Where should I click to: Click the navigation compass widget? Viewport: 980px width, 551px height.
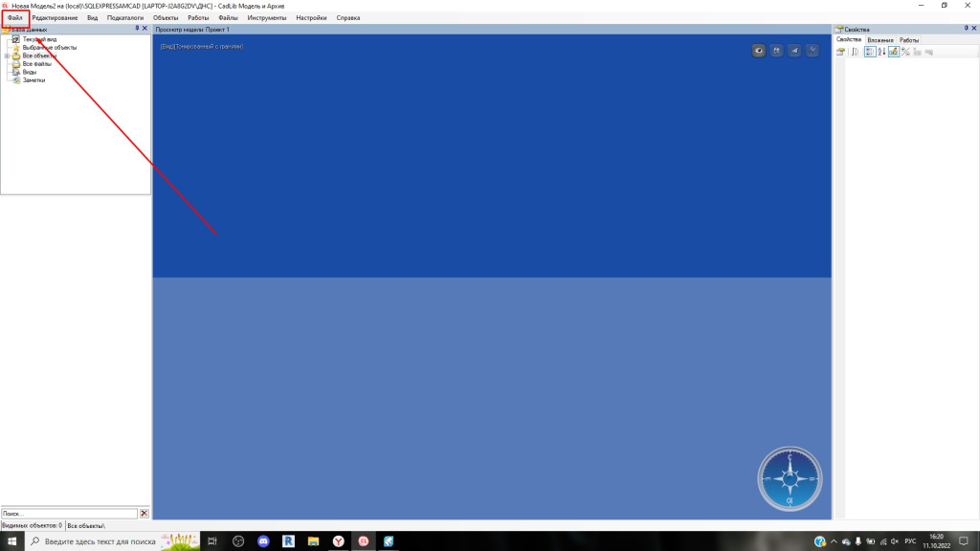pos(790,477)
